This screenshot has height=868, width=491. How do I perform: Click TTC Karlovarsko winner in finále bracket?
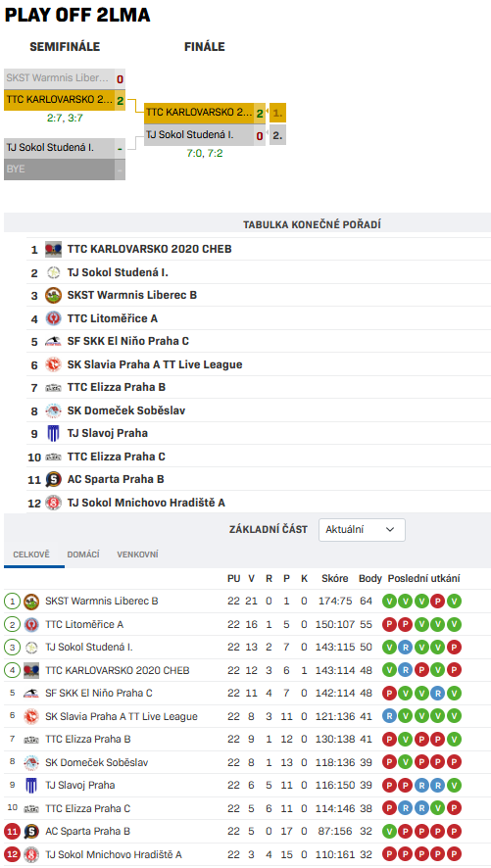pyautogui.click(x=199, y=113)
